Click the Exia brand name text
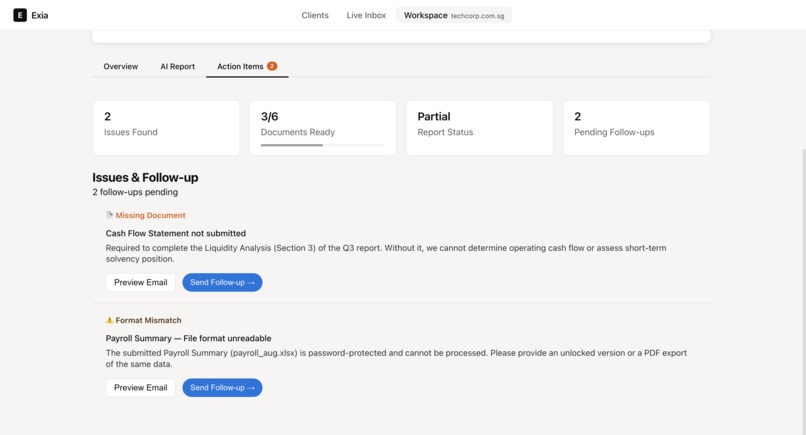 tap(40, 15)
